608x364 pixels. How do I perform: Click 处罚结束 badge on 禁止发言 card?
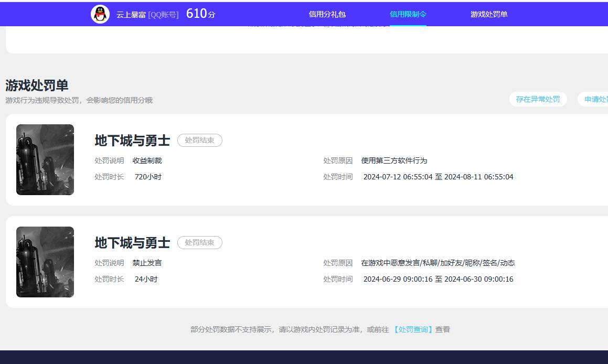(200, 243)
